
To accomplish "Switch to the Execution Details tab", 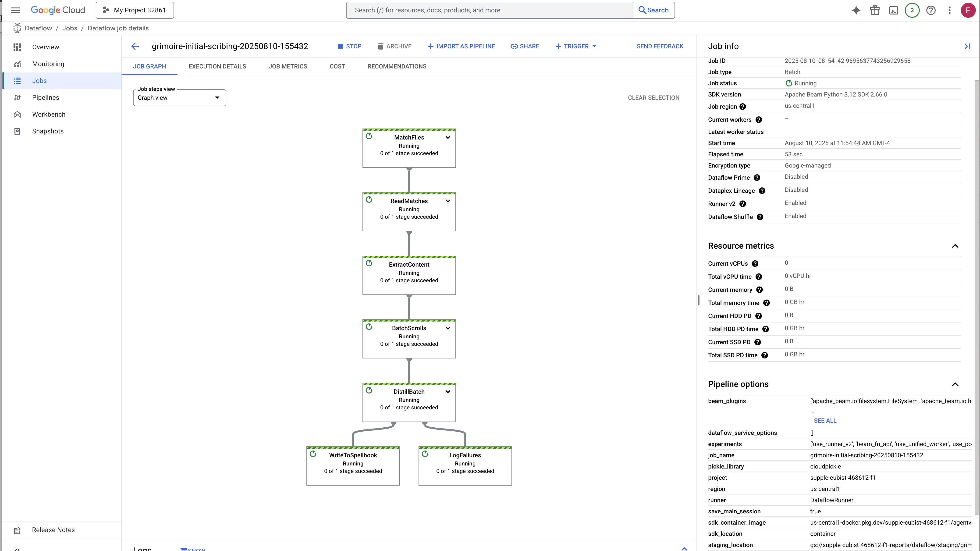I will tap(217, 67).
